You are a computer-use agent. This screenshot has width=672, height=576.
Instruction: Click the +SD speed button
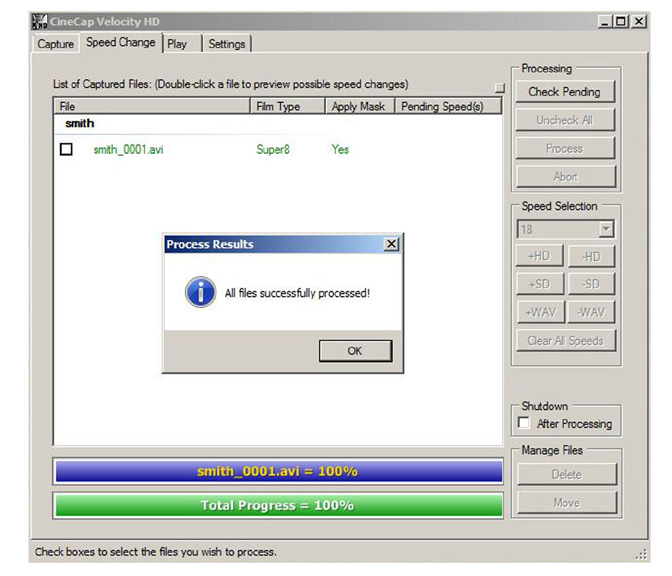[540, 284]
